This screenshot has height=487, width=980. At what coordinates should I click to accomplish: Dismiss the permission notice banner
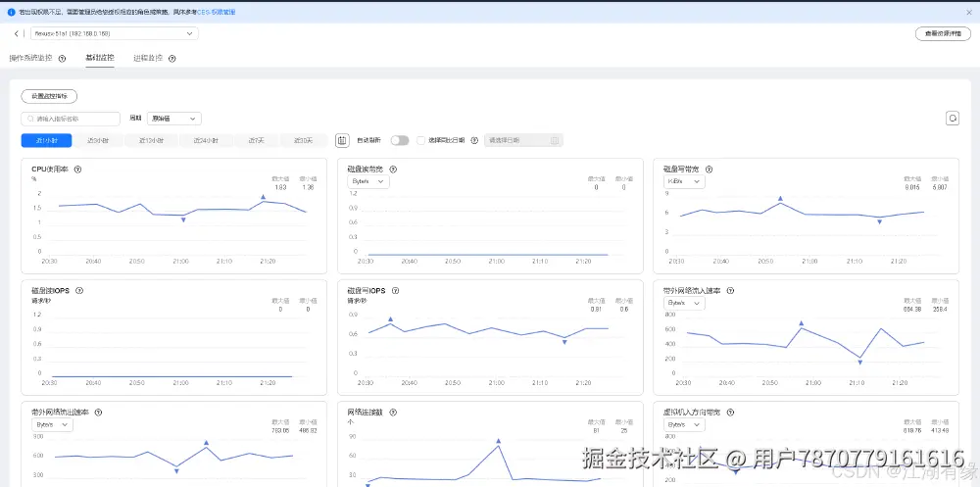[x=969, y=12]
